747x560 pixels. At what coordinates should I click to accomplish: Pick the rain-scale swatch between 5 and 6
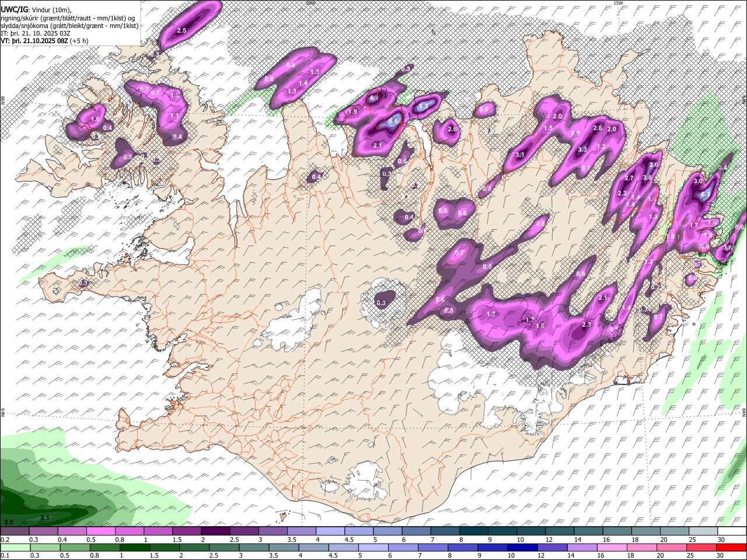pyautogui.click(x=373, y=548)
